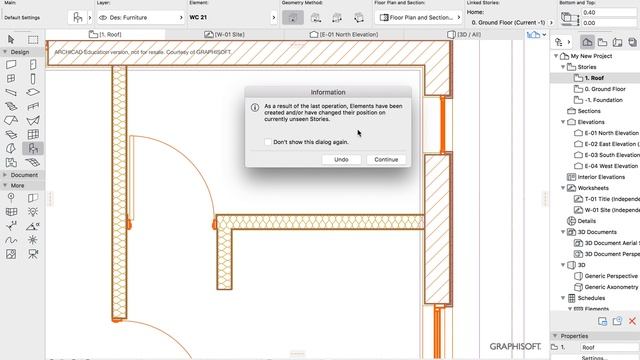Pick the Column tool
The width and height of the screenshot is (640, 360).
pos(33,78)
